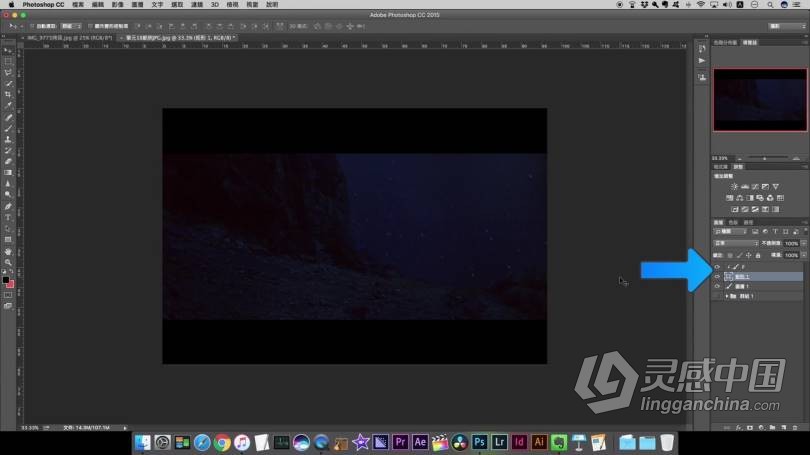Screen dimensions: 810x455
Task: Add a Color Lookup adjustment layer
Action: (780, 198)
